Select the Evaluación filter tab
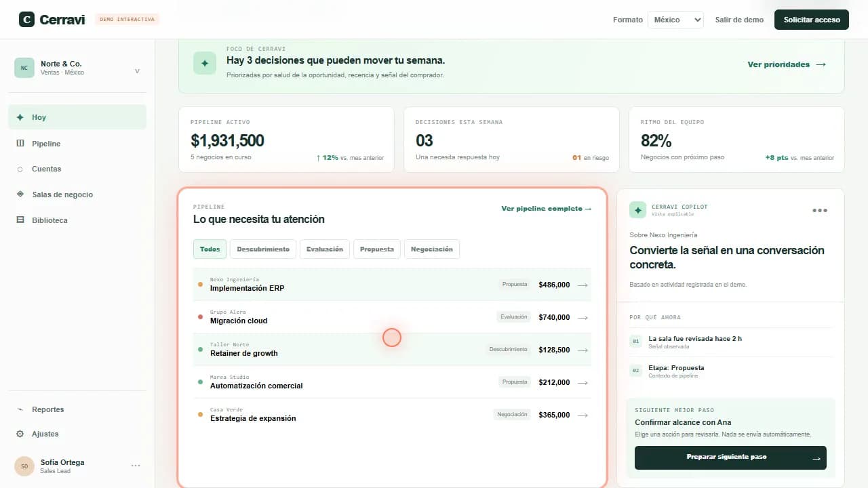Viewport: 868px width, 488px height. pos(325,249)
